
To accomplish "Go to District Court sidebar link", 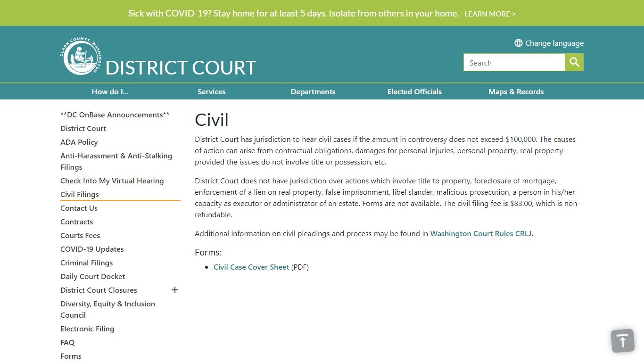I will point(83,129).
